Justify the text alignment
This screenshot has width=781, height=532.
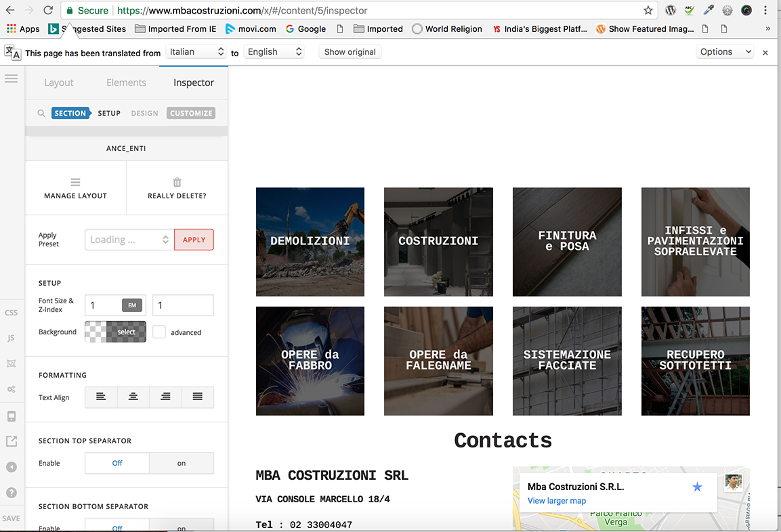[x=197, y=397]
